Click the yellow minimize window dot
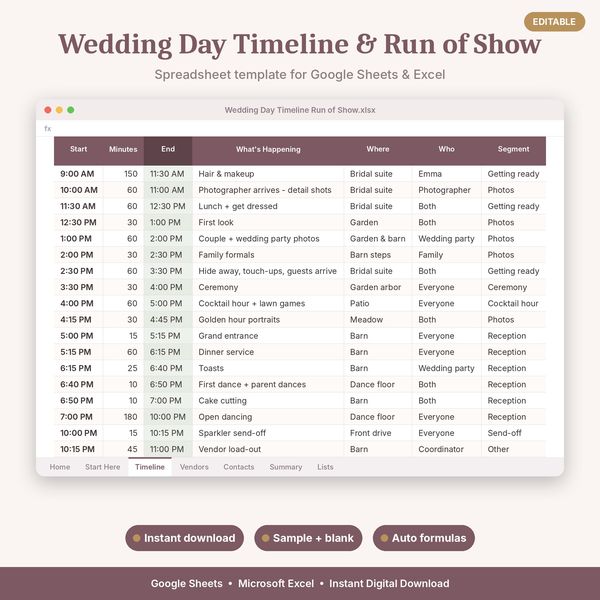 (x=59, y=110)
